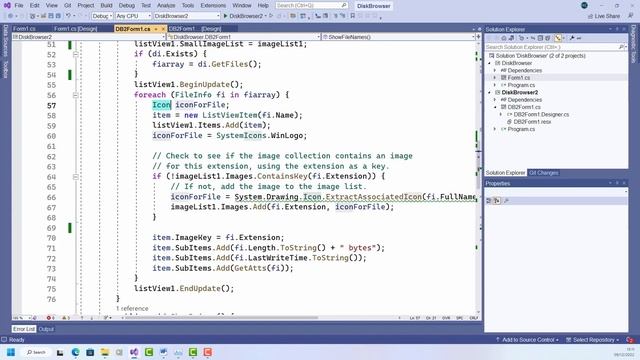Click the Categorized icon in Properties panel

(x=489, y=200)
